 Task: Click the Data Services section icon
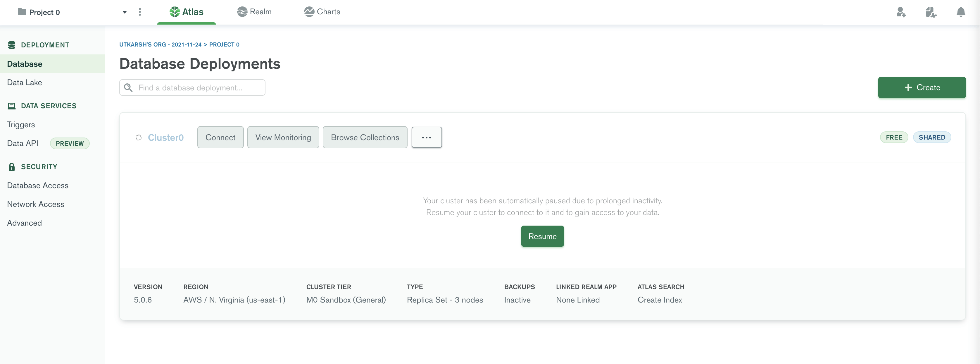(x=12, y=106)
